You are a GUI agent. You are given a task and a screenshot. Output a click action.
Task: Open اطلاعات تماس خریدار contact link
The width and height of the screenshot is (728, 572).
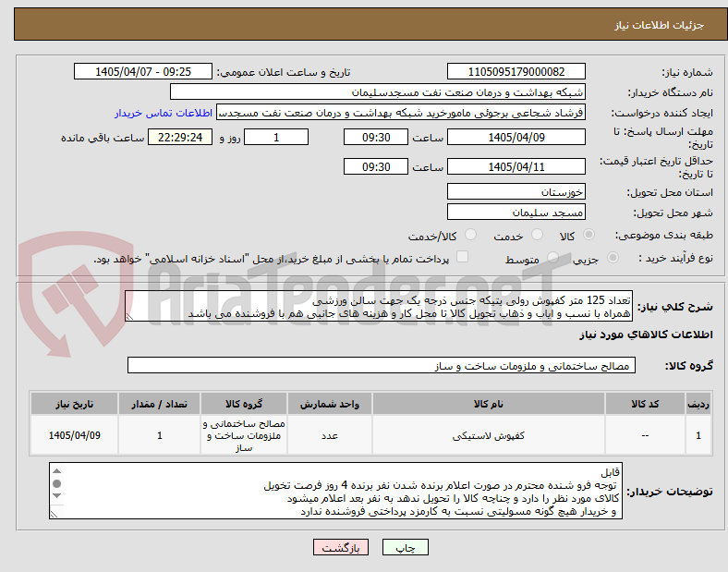(164, 113)
